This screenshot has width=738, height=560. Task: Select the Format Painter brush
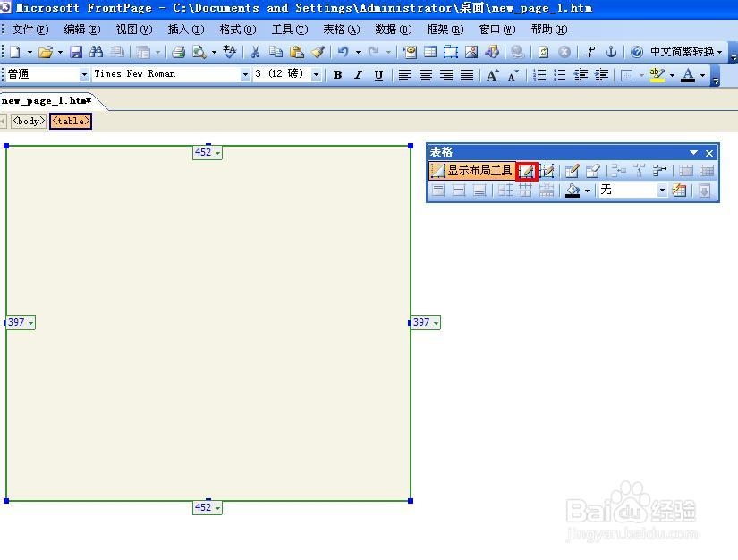pyautogui.click(x=318, y=52)
